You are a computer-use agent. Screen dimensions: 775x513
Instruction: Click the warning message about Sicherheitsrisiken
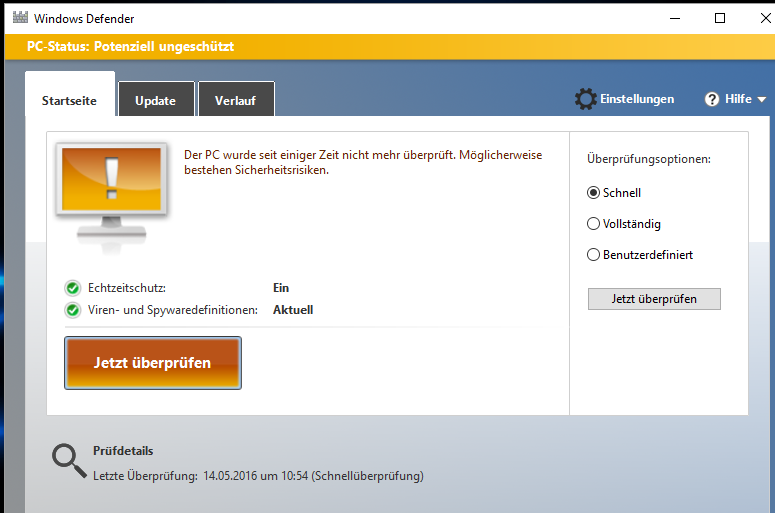[363, 162]
